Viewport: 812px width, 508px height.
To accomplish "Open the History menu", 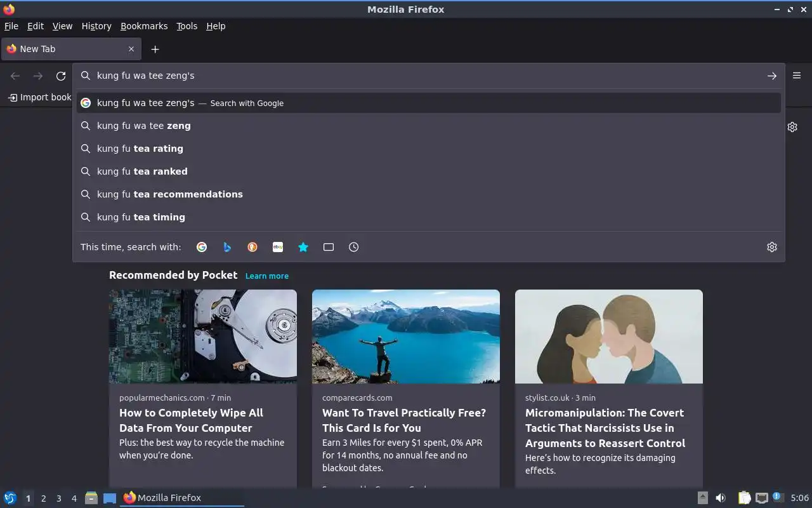I will (96, 26).
